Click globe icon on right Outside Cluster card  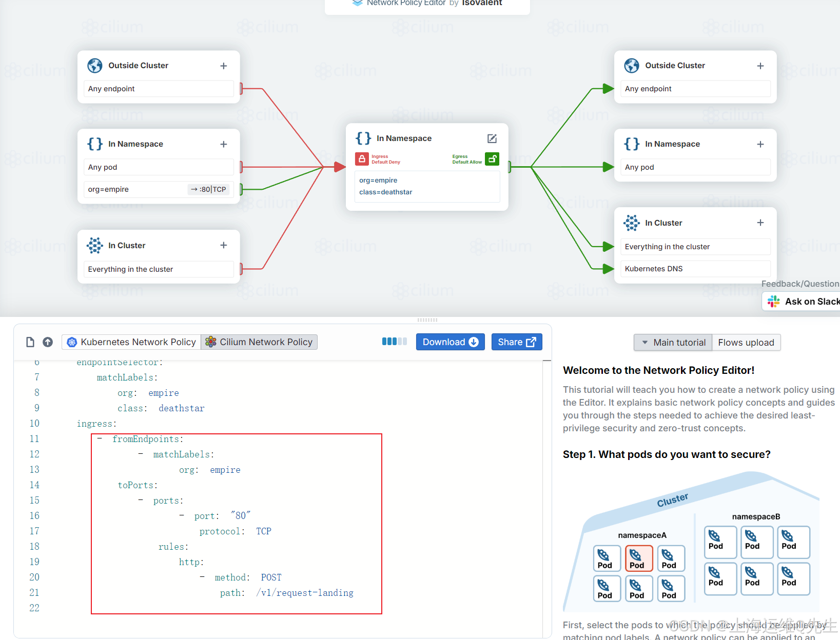[632, 66]
